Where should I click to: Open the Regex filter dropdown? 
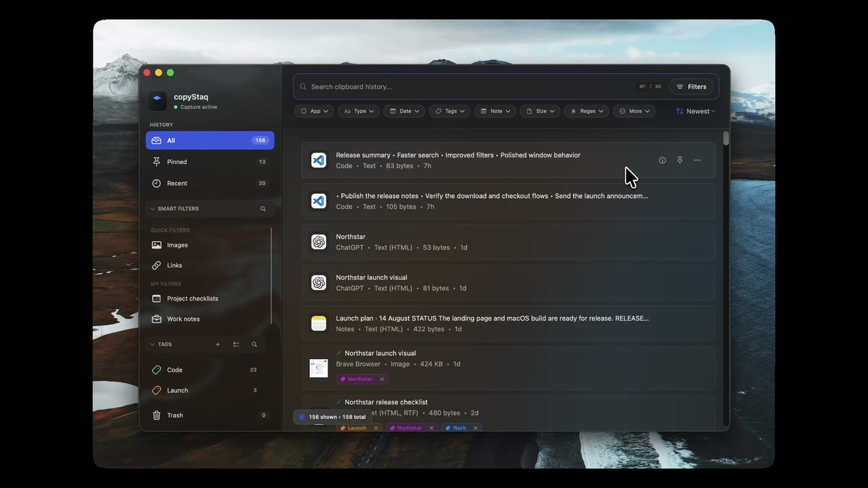(587, 111)
